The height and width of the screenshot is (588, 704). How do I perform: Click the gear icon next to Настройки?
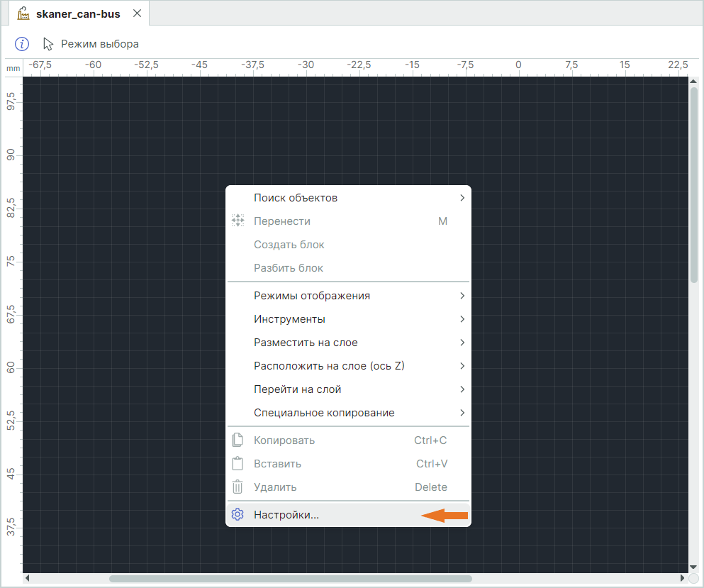[x=238, y=515]
